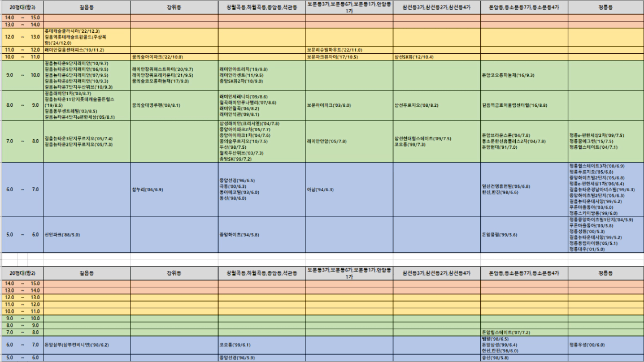Click the cell listing 래미안장위퍼스트하이('20/9.7)
Screen dimensions: 644x362
[175, 75]
